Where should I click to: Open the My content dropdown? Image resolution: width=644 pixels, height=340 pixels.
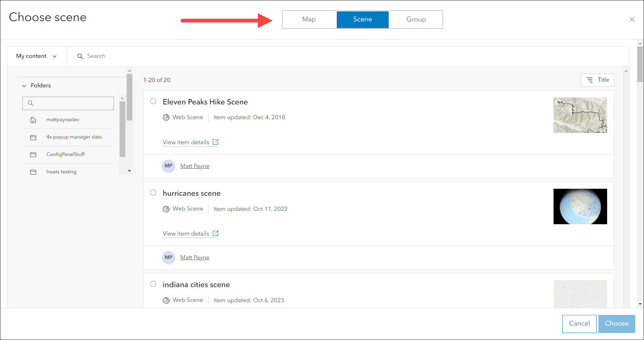(x=37, y=56)
